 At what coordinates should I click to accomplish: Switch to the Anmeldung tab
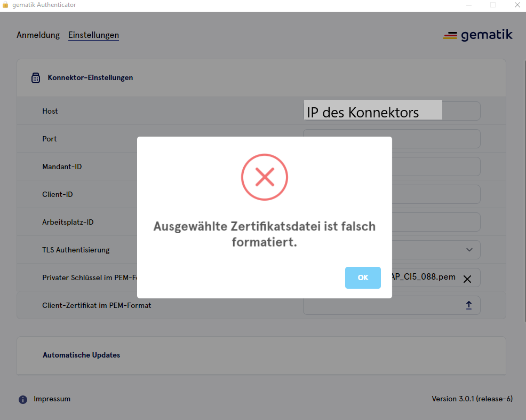(x=38, y=35)
